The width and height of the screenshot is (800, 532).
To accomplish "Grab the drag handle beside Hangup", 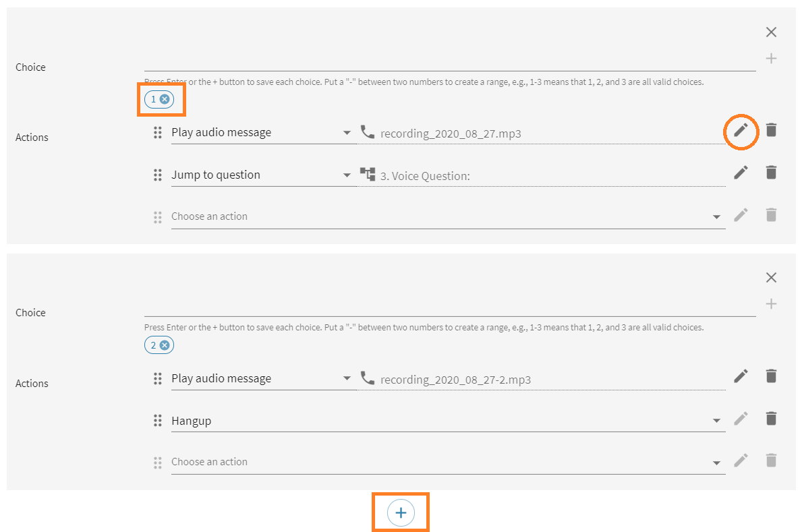I will [x=157, y=421].
